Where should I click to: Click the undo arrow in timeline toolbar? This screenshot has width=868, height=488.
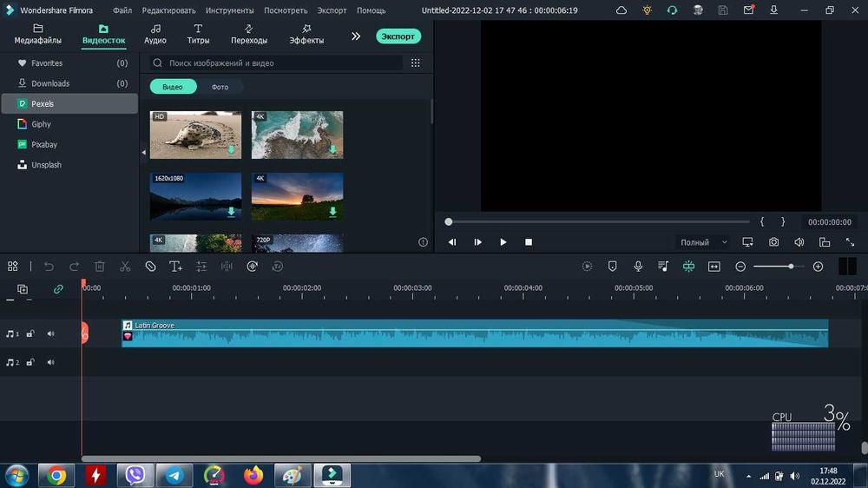[49, 267]
